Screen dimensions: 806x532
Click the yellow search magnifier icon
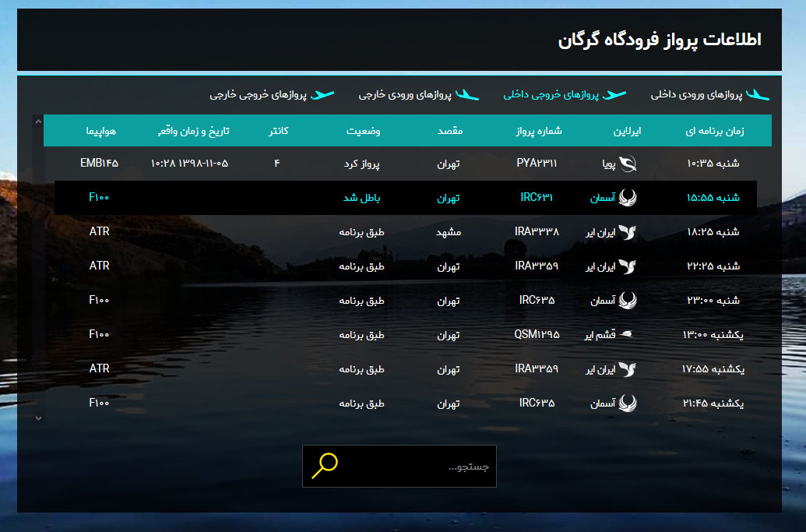(x=323, y=465)
